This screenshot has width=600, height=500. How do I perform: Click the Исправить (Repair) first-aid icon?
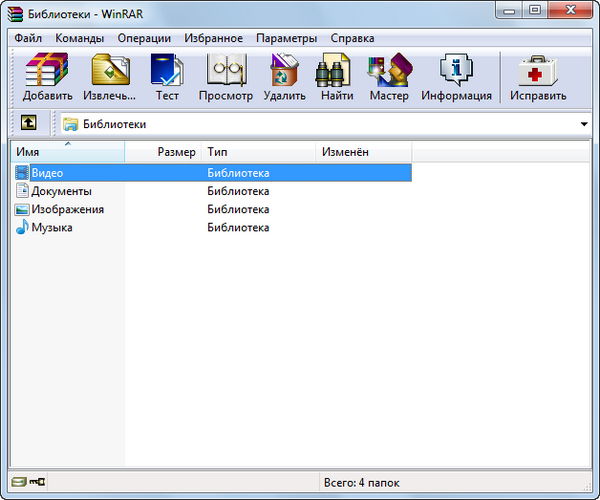[537, 77]
